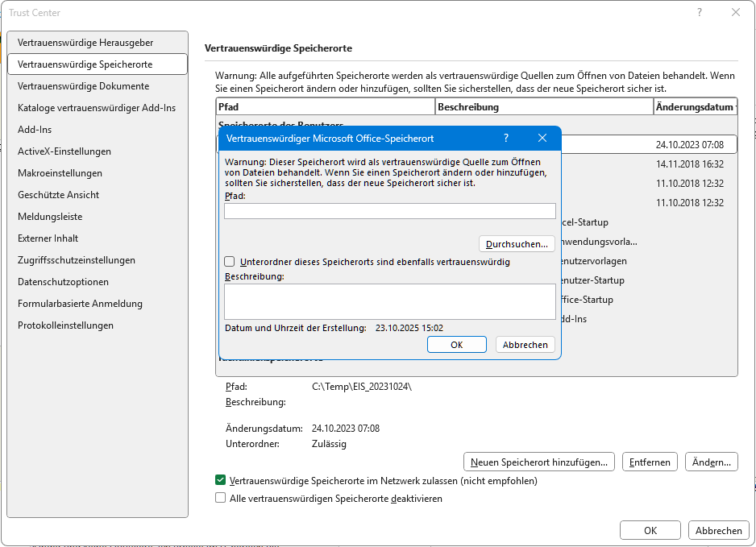
Task: Click the Beschreibung text area
Action: 389,301
